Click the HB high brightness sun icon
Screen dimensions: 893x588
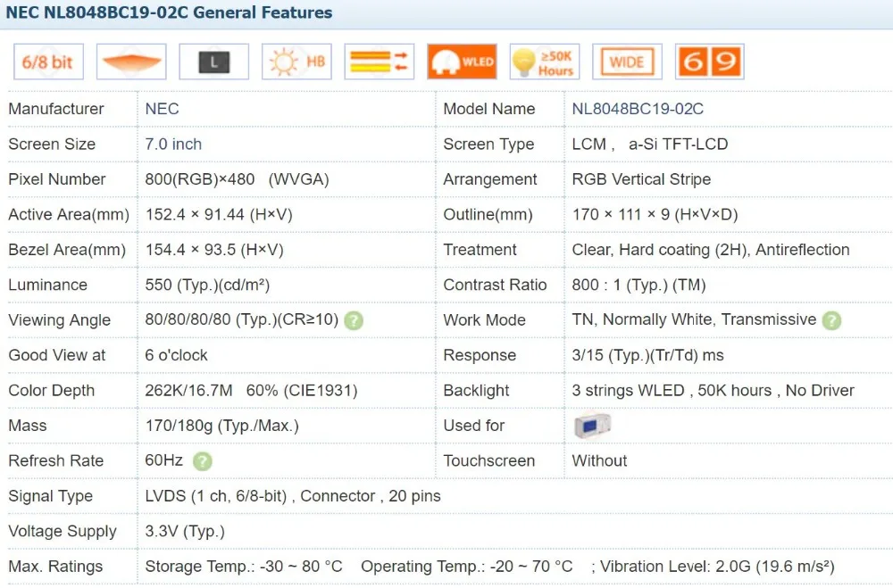pyautogui.click(x=296, y=62)
